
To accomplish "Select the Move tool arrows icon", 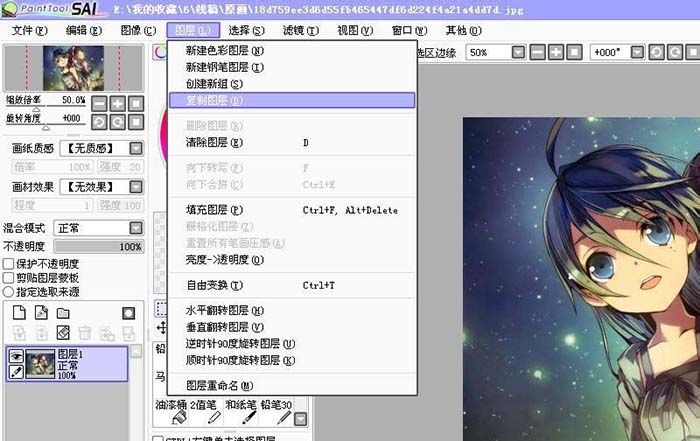I will pos(161,328).
